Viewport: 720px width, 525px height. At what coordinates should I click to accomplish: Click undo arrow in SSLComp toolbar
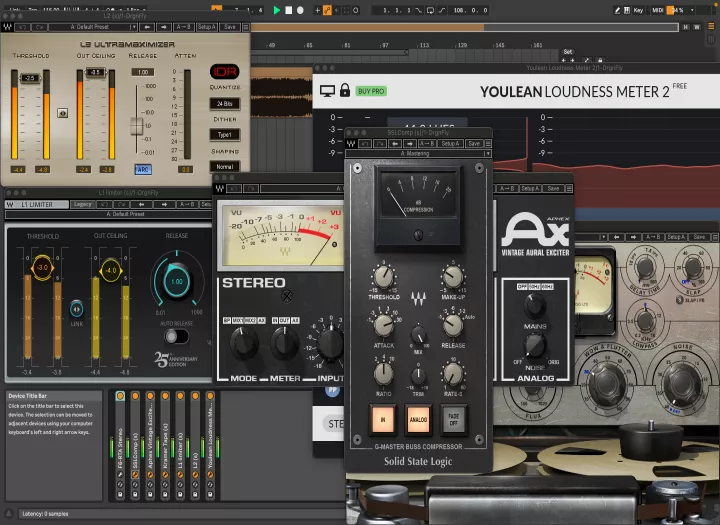pos(365,144)
